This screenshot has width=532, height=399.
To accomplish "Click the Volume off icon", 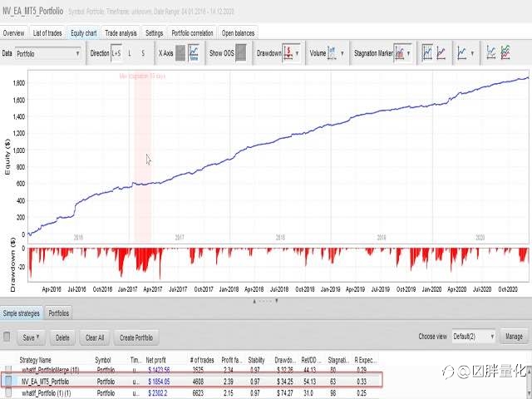I will [332, 53].
